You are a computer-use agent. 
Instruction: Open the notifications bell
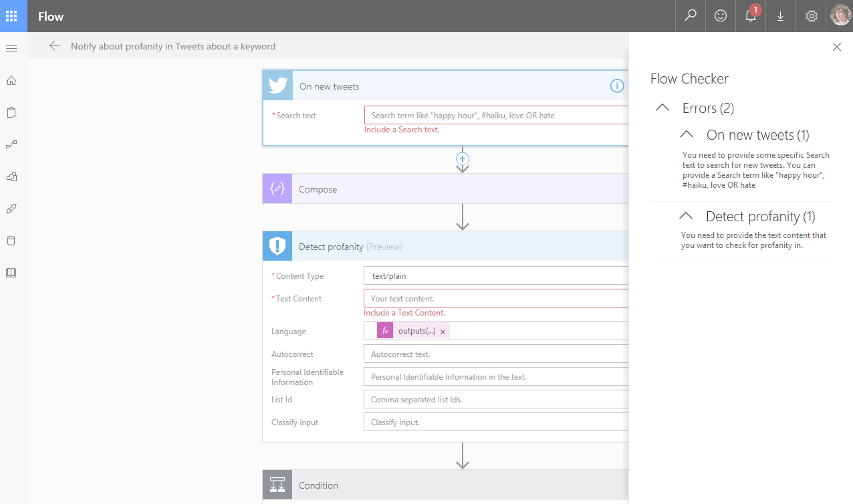click(x=751, y=16)
